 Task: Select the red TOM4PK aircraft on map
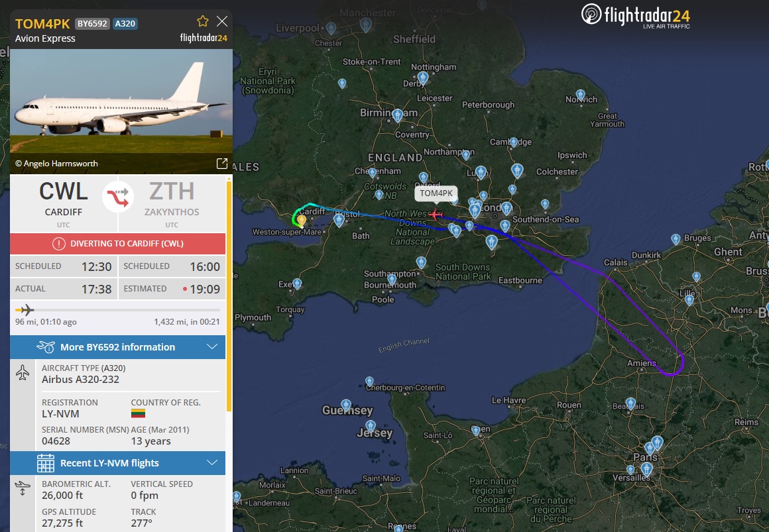click(x=435, y=214)
